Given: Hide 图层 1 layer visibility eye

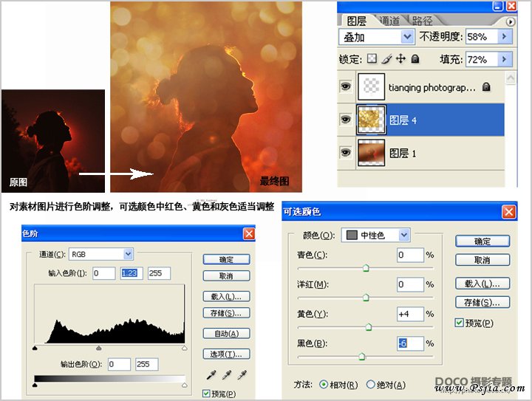Looking at the screenshot, I should [345, 153].
